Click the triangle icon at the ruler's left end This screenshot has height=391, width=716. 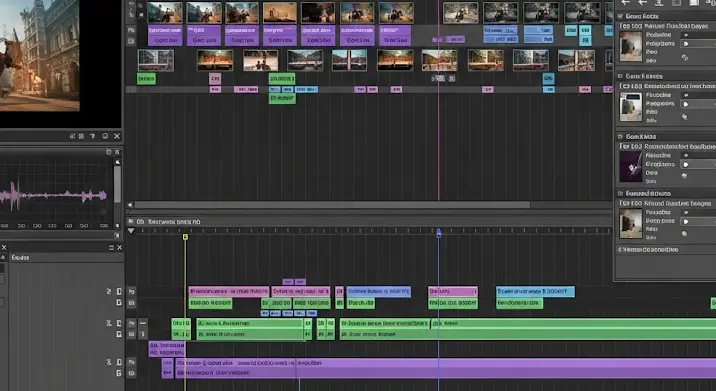(x=131, y=231)
